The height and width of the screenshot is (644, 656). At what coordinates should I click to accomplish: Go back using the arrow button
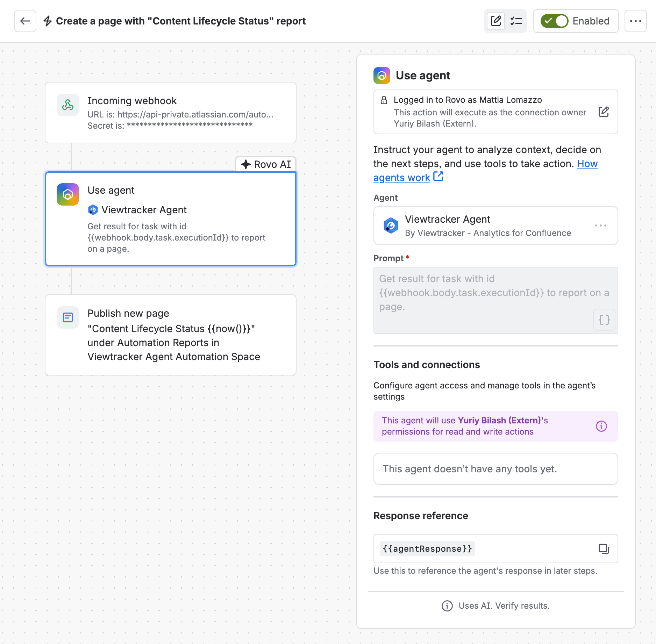click(x=25, y=21)
